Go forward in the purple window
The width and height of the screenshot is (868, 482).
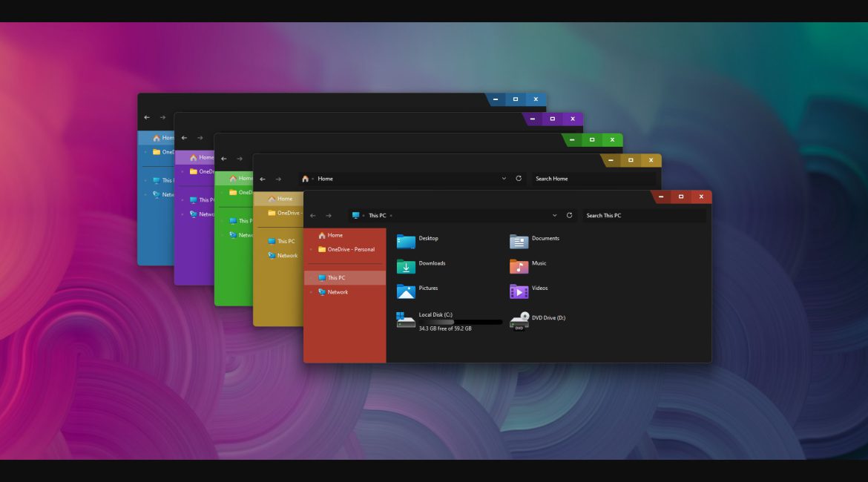click(200, 139)
